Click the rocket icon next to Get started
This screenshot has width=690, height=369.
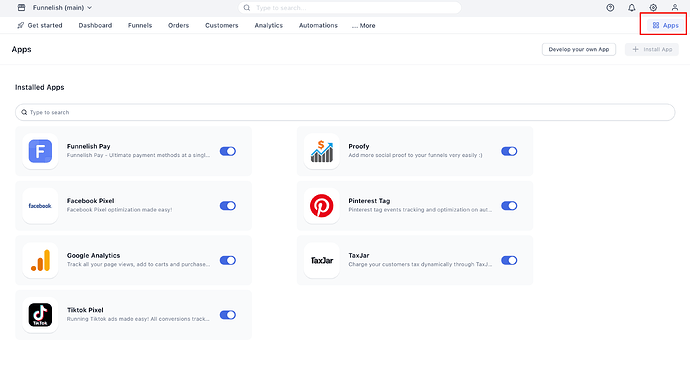(20, 26)
